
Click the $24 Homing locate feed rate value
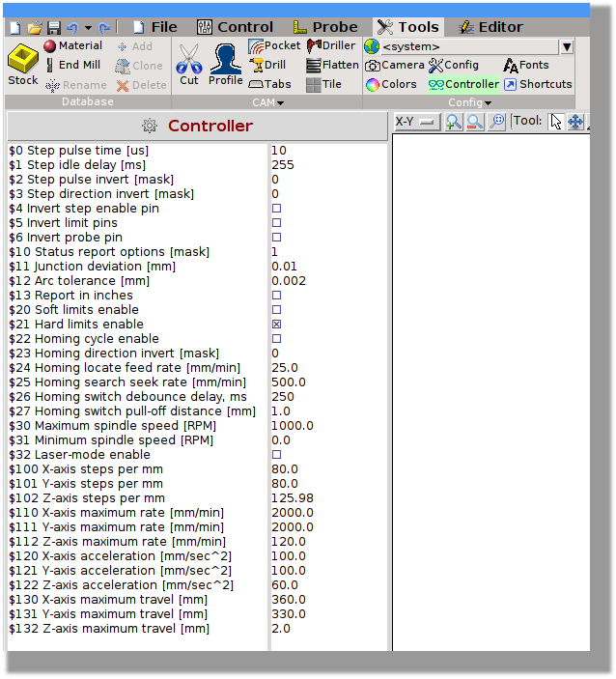pos(285,368)
